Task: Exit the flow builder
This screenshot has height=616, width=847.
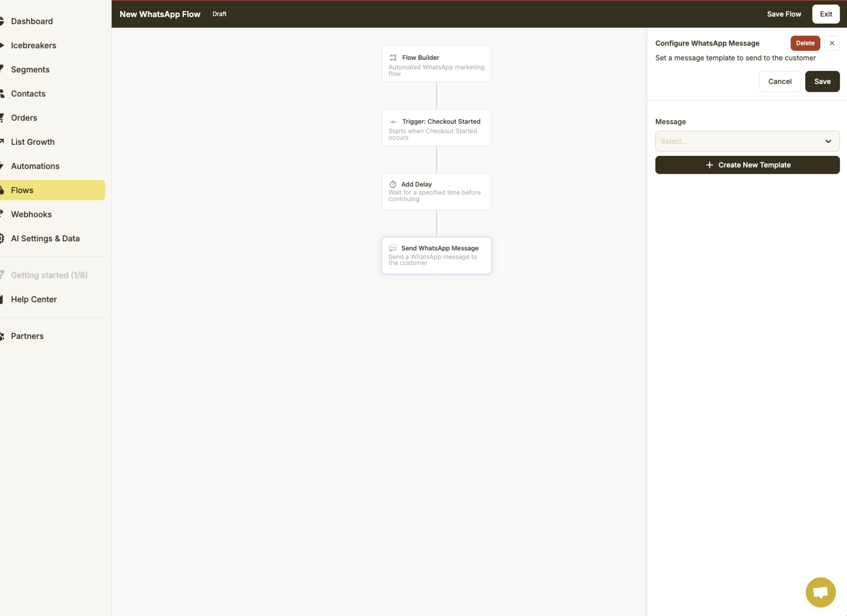Action: tap(825, 14)
